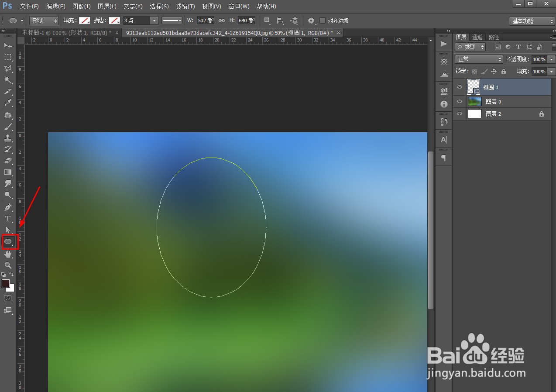Viewport: 556px width, 392px height.
Task: Select the Brush tool
Action: tap(8, 127)
